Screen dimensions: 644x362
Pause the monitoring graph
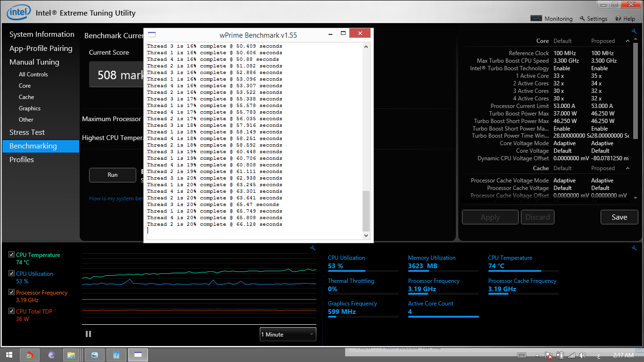click(x=88, y=334)
